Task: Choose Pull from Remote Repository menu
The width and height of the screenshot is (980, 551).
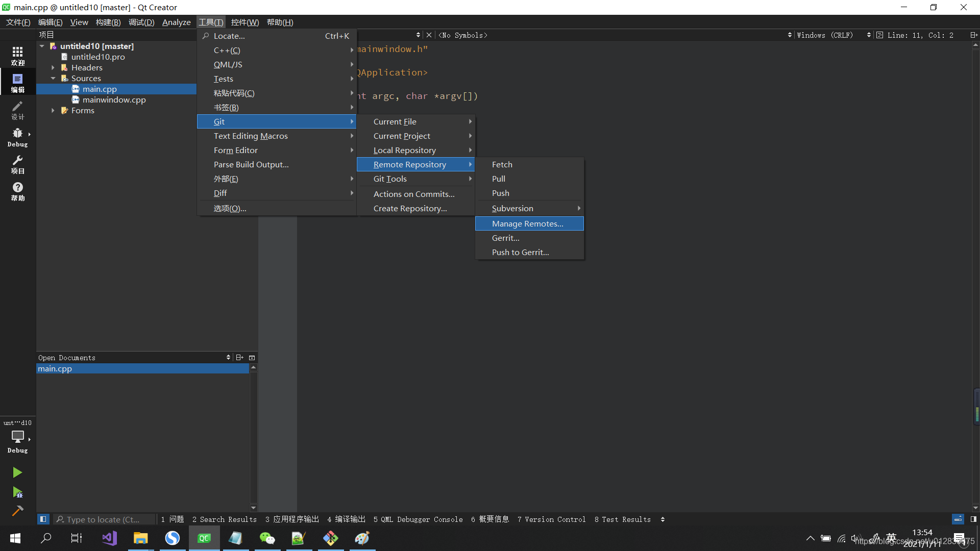Action: pyautogui.click(x=530, y=179)
